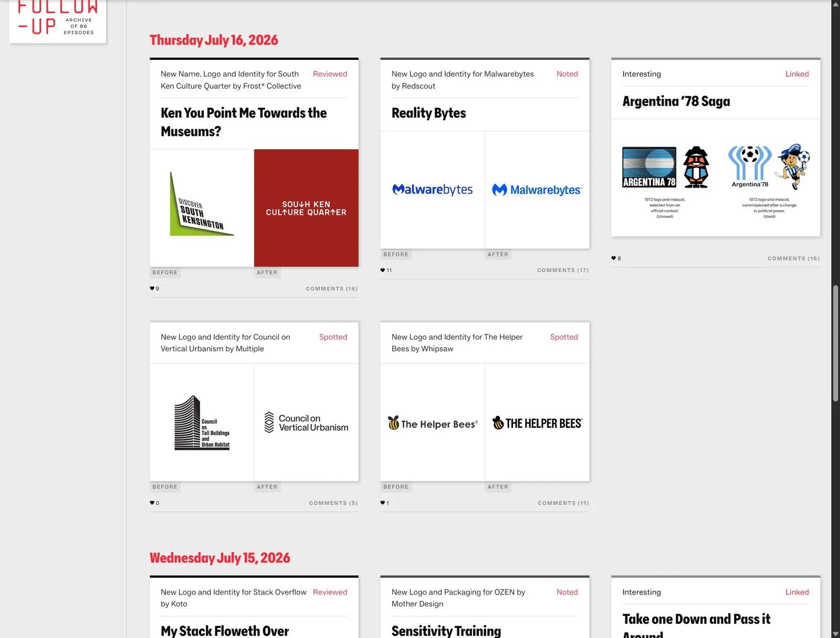Viewport: 840px width, 638px height.
Task: Click 'Reviewed' tag on South Ken post
Action: 330,74
